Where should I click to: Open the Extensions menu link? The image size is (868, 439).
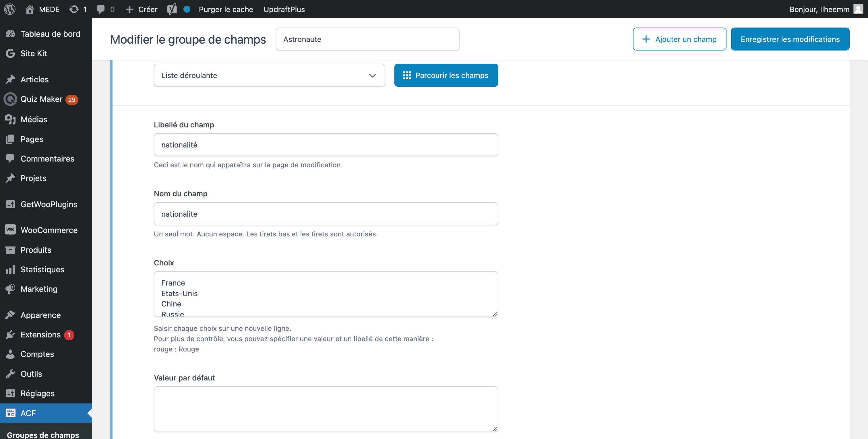coord(40,335)
